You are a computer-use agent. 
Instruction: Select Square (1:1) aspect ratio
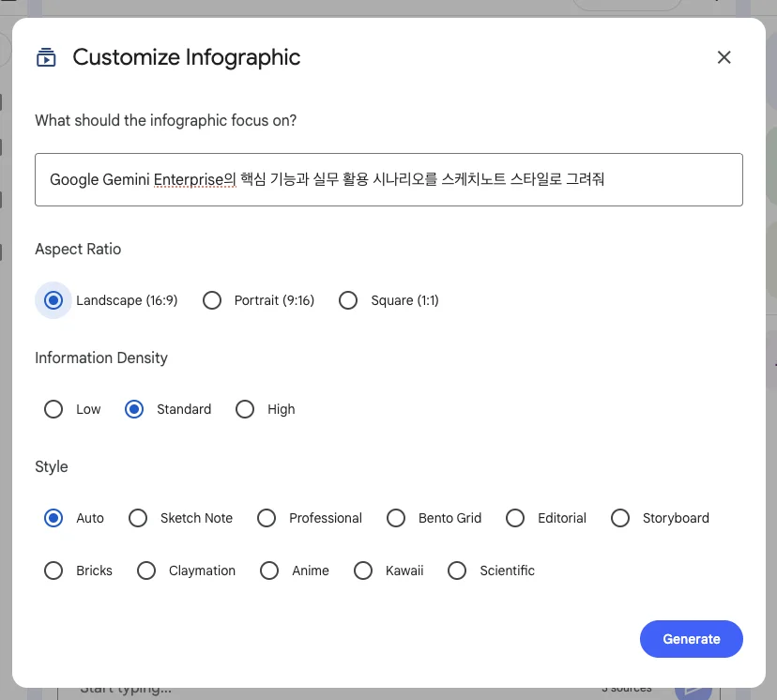click(348, 300)
